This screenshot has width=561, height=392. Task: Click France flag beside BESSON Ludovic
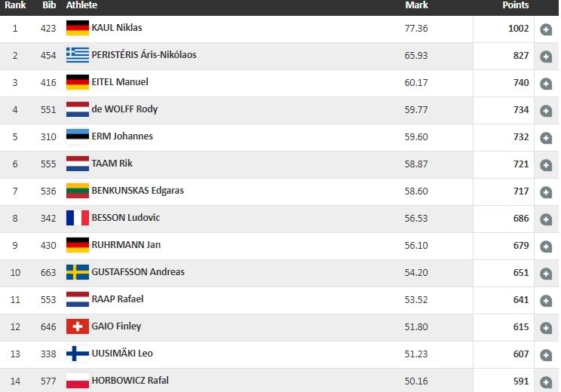click(77, 218)
